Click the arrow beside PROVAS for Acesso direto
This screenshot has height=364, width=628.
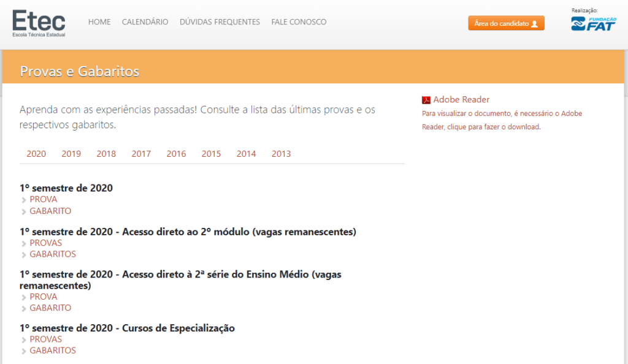(x=25, y=243)
